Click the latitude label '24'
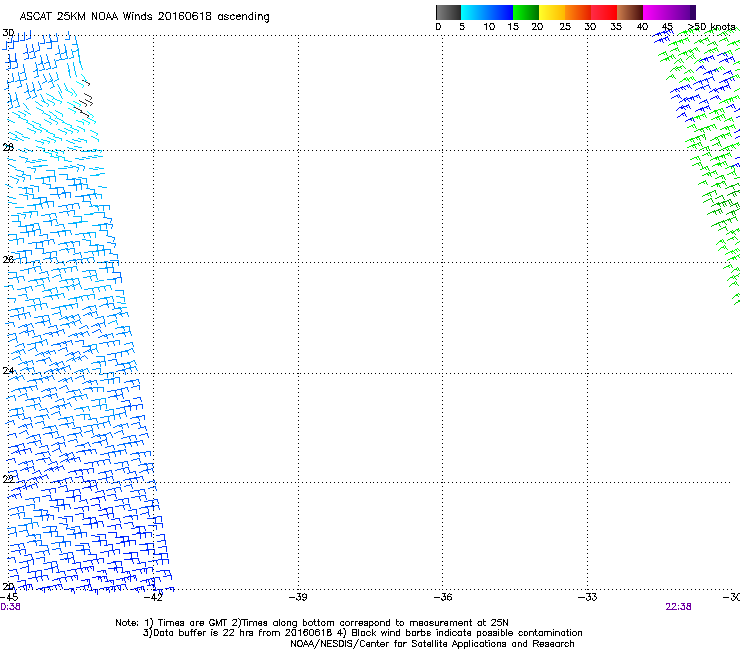 (x=8, y=371)
